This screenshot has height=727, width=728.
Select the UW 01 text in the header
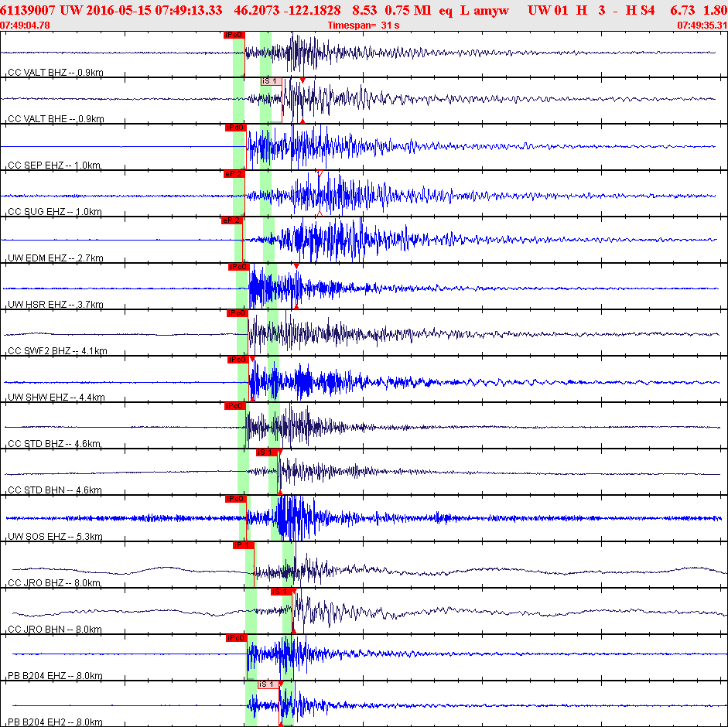pyautogui.click(x=548, y=10)
